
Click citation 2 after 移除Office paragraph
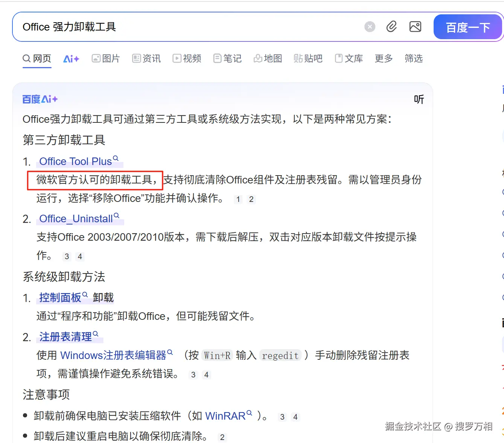pyautogui.click(x=251, y=199)
